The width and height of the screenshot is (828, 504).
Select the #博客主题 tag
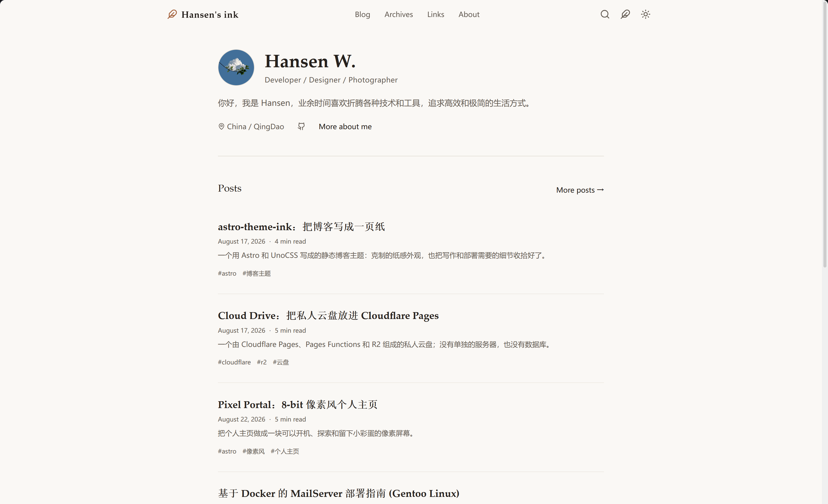pyautogui.click(x=257, y=273)
